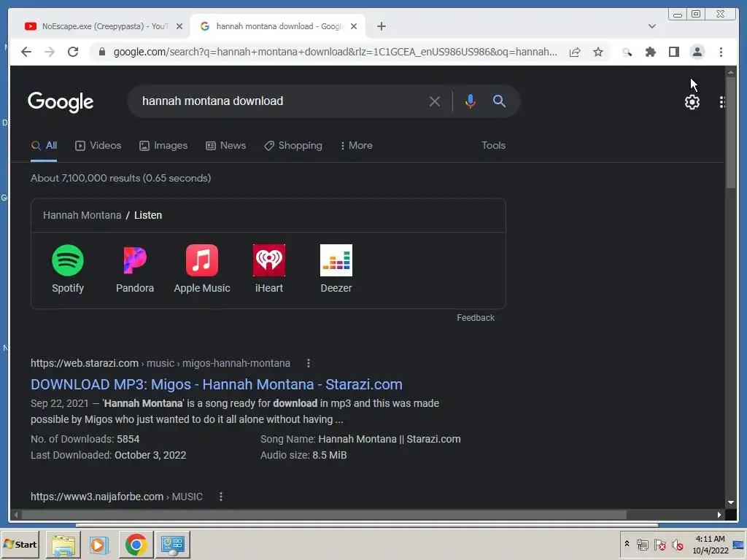Viewport: 747px width, 560px height.
Task: Close the hannah montana download tab
Action: tap(354, 26)
